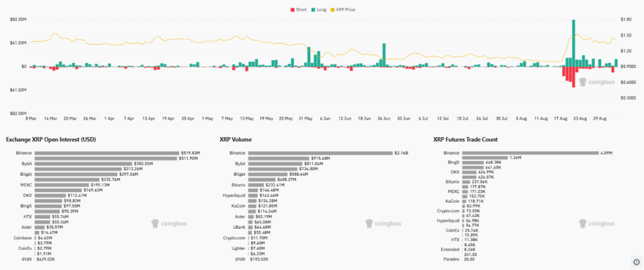Screen dimensions: 644x270
Task: Click the $511.90M open interest value
Action: click(188, 158)
